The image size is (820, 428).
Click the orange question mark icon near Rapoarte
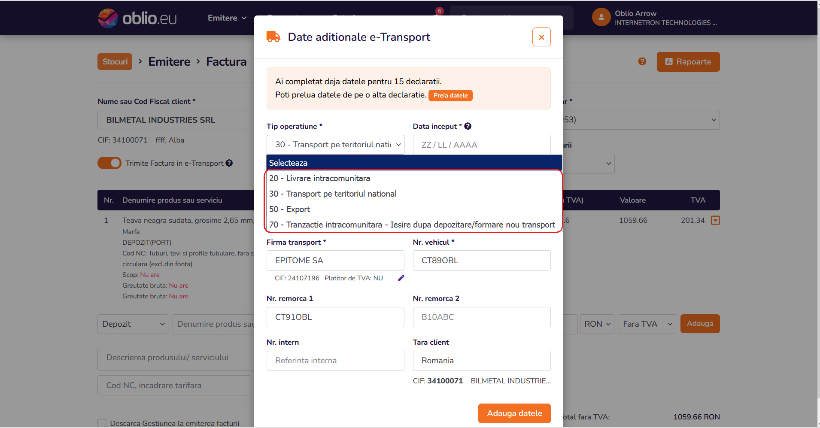pyautogui.click(x=642, y=61)
